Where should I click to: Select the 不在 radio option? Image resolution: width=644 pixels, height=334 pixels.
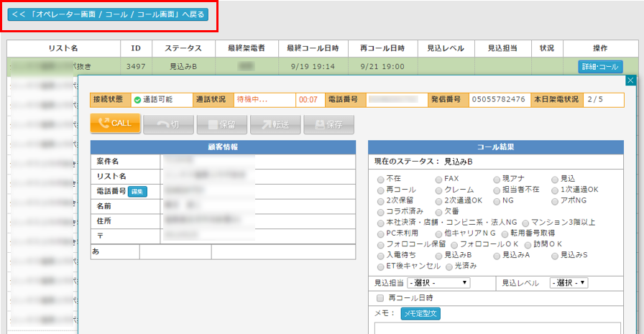click(x=380, y=179)
